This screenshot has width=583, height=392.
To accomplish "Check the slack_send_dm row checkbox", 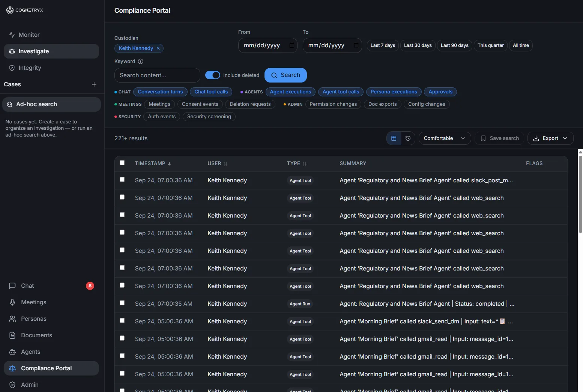I will pos(122,321).
